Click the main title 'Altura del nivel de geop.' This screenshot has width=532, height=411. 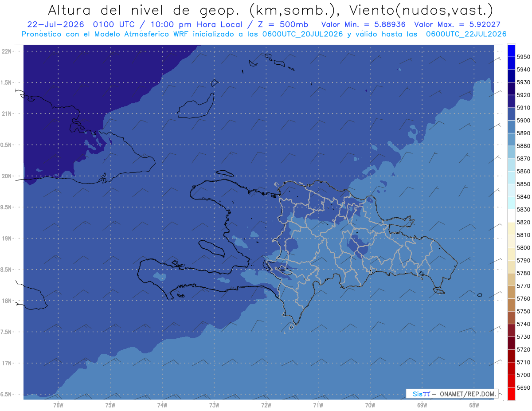tap(145, 10)
